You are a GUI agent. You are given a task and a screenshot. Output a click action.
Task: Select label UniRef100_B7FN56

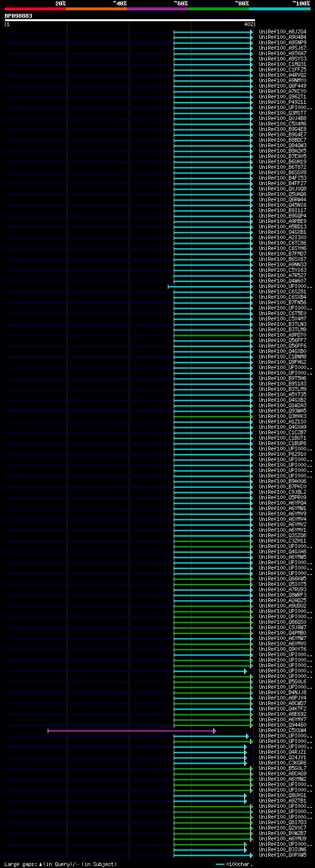tap(283, 303)
